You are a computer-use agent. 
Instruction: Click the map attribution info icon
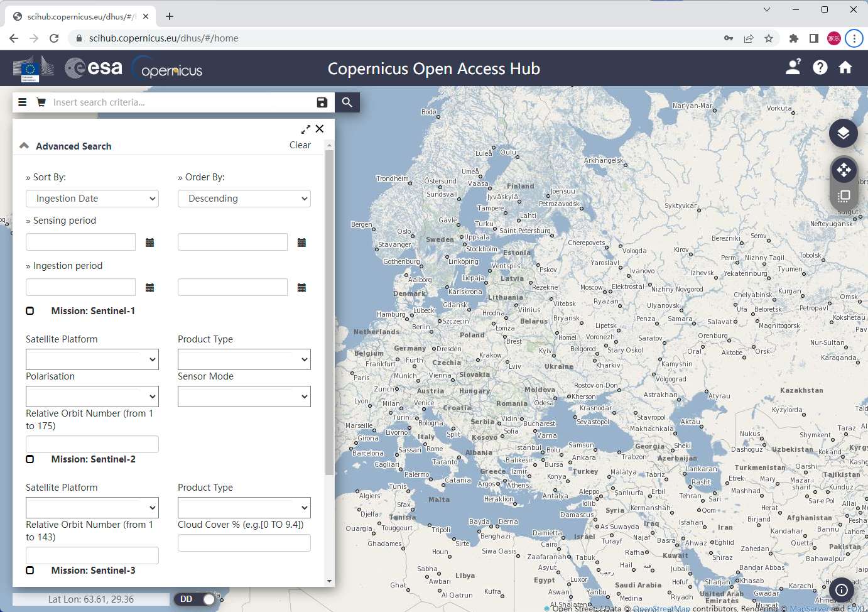click(x=842, y=590)
